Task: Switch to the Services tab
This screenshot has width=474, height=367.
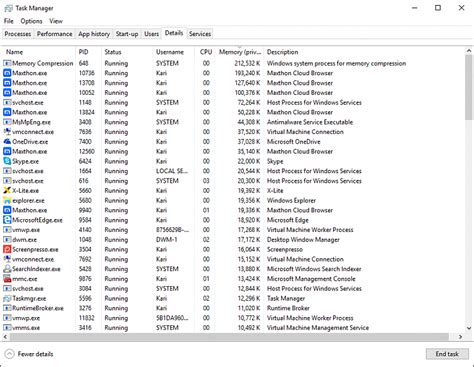Action: (200, 34)
